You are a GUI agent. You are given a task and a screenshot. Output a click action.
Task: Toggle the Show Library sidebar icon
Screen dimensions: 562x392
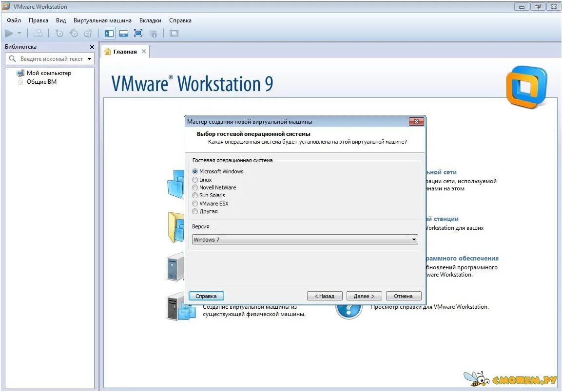(x=109, y=33)
